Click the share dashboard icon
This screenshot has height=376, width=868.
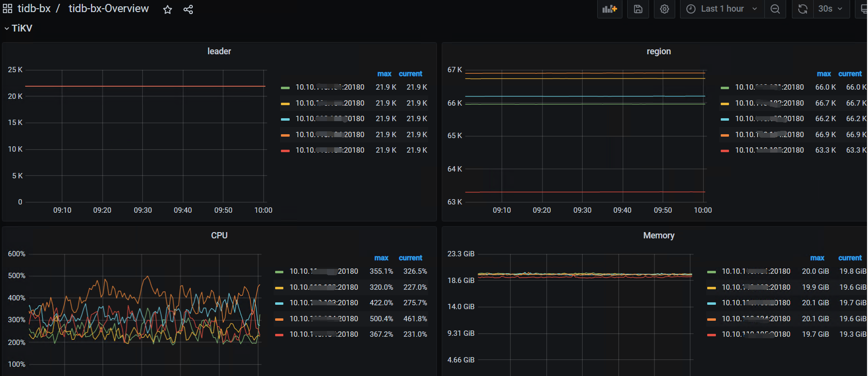pos(188,9)
